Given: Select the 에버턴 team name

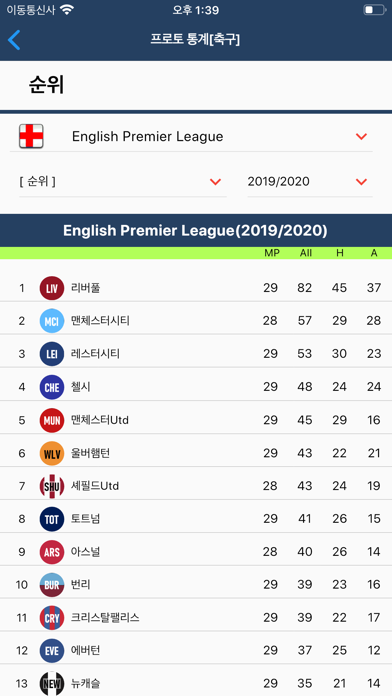Looking at the screenshot, I should pyautogui.click(x=85, y=651).
